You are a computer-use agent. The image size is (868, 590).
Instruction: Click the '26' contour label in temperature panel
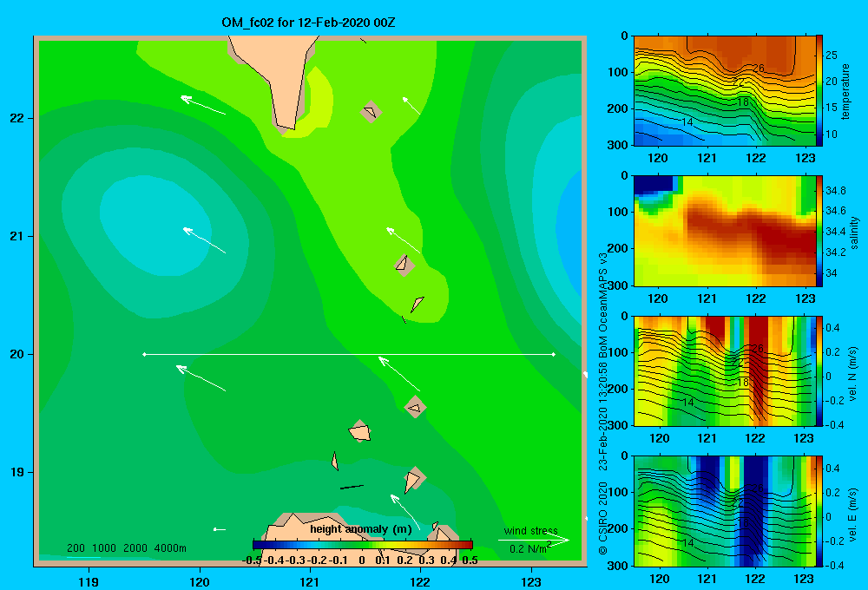pos(758,68)
